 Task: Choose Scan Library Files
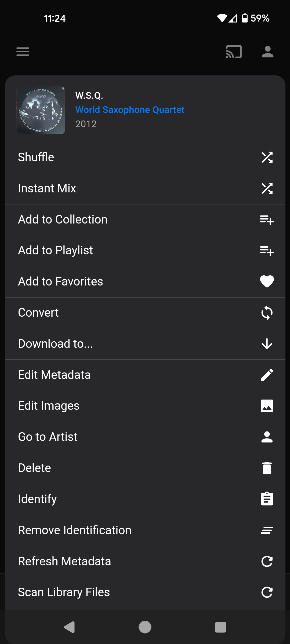[64, 592]
